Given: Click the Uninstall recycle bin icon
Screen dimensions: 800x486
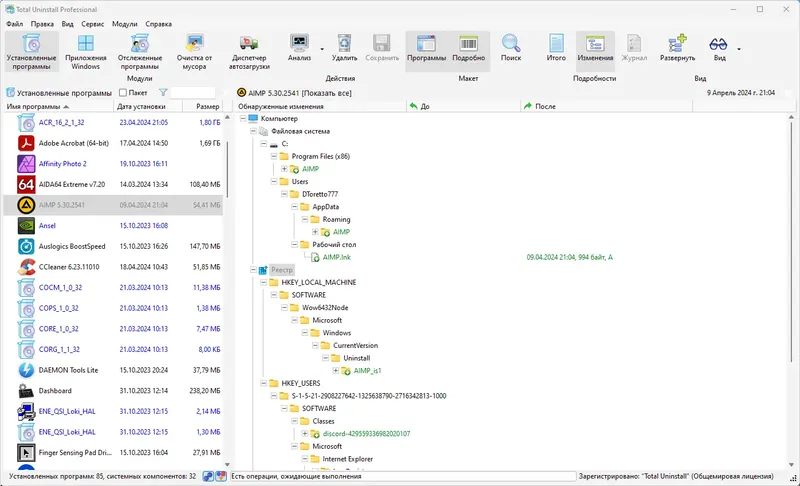Looking at the screenshot, I should click(x=344, y=44).
